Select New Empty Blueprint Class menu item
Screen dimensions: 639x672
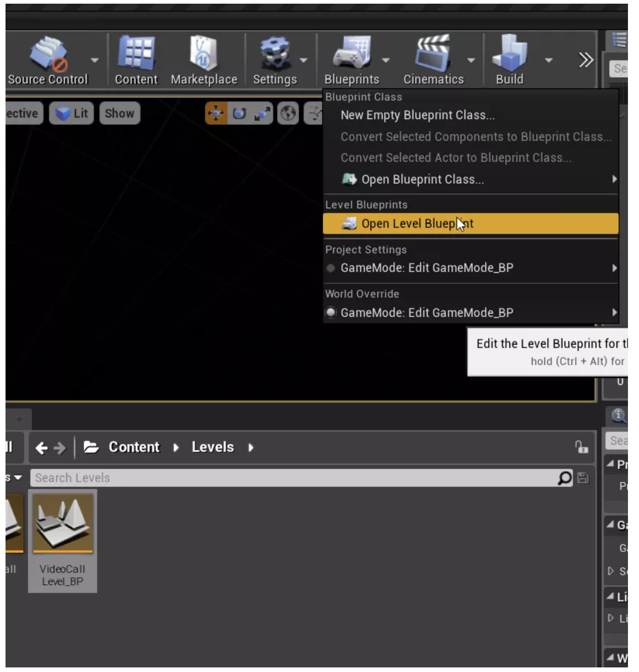pos(471,115)
